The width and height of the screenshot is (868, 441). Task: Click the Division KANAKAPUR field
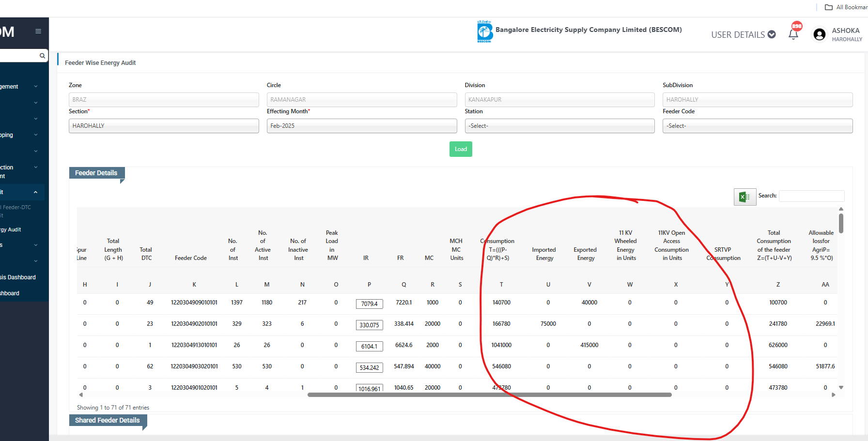(x=559, y=100)
